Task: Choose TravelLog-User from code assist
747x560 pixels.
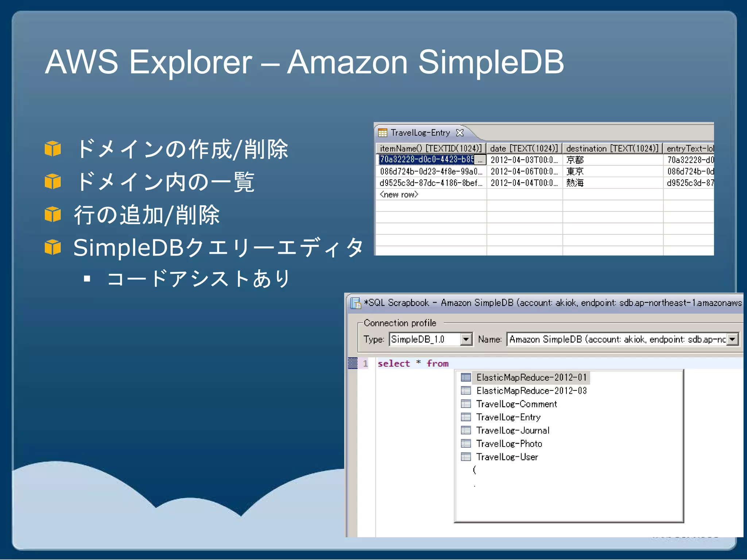Action: pyautogui.click(x=507, y=457)
